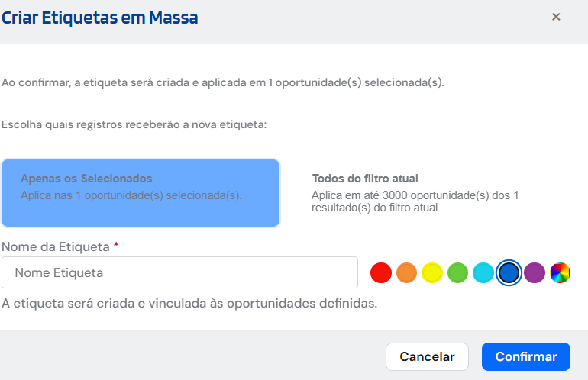Click the Escolha quais registros instruction text
This screenshot has width=588, height=380.
tap(134, 124)
